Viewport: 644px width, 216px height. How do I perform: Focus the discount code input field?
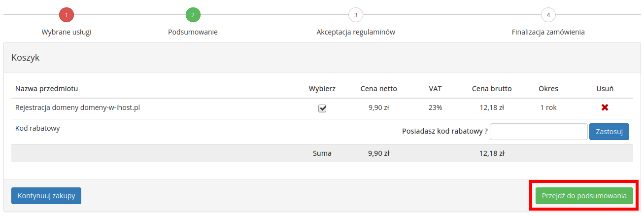(539, 132)
